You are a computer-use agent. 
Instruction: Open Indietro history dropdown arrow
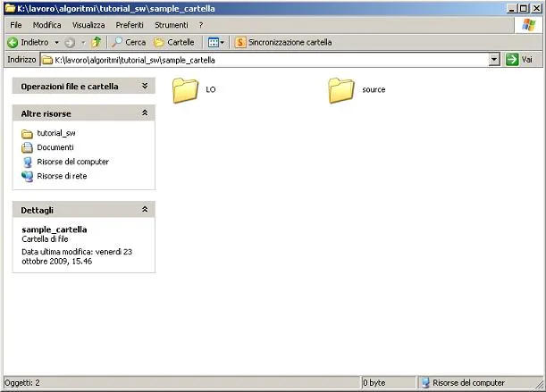pos(56,43)
